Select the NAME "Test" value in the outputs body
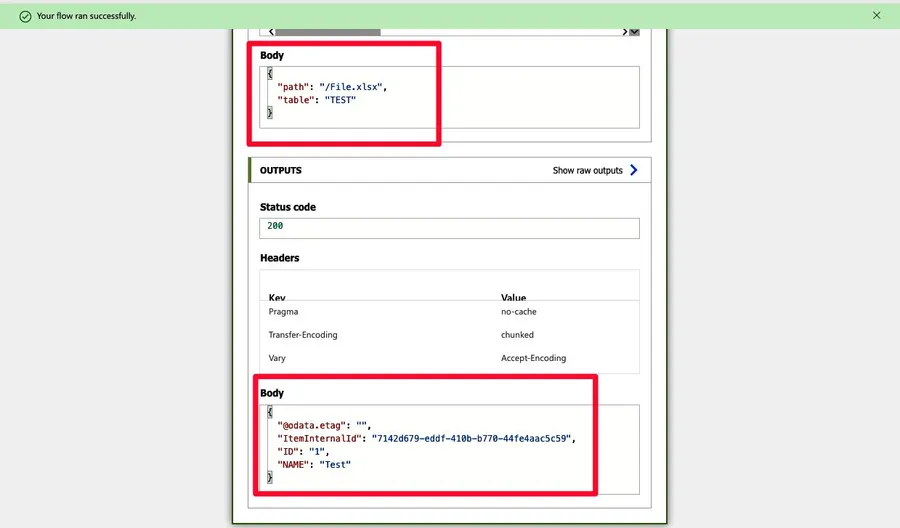 pos(335,464)
